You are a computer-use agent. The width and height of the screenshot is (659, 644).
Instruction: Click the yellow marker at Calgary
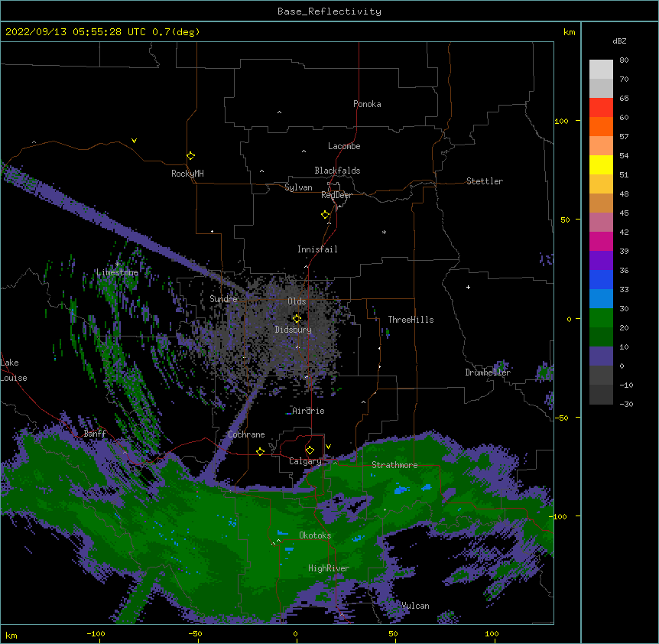point(310,450)
